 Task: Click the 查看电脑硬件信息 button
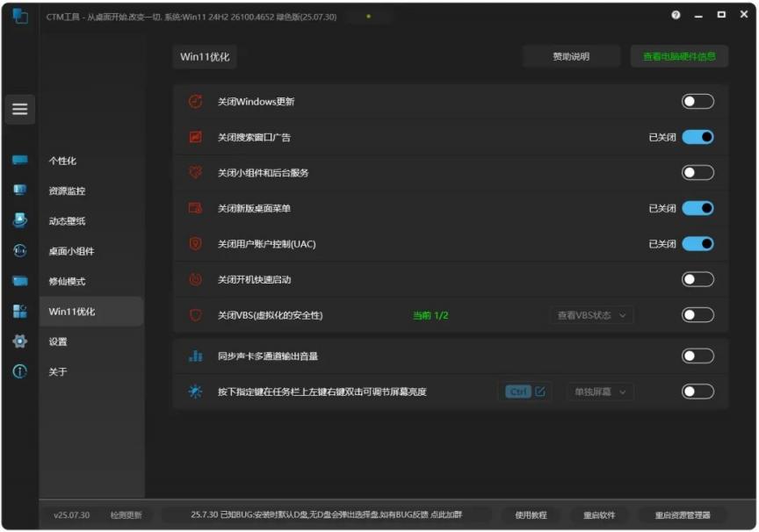click(x=679, y=56)
